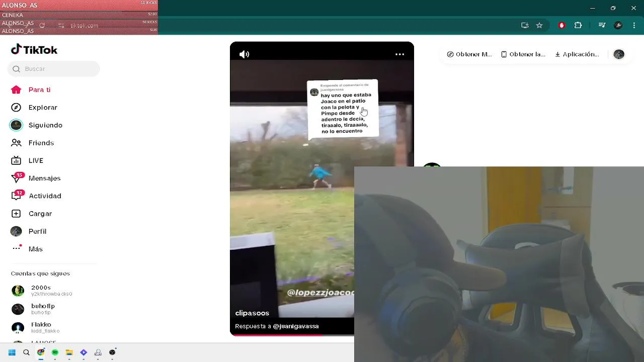The image size is (644, 362).
Task: Open File Explorer from the taskbar
Action: 69,352
